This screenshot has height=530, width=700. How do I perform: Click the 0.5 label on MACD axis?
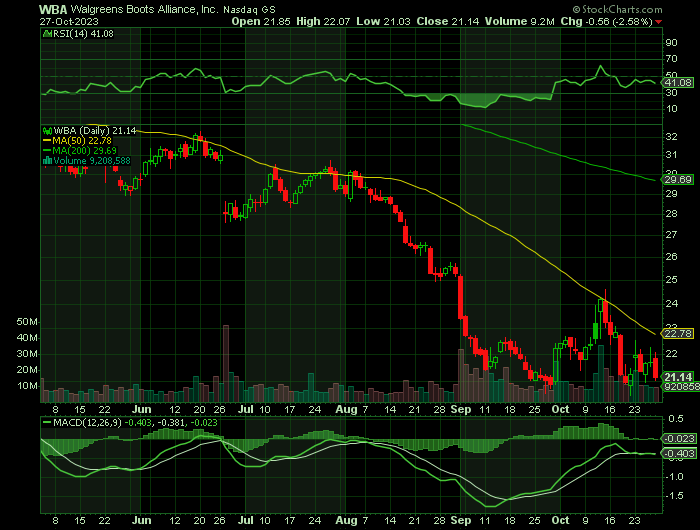click(x=676, y=419)
